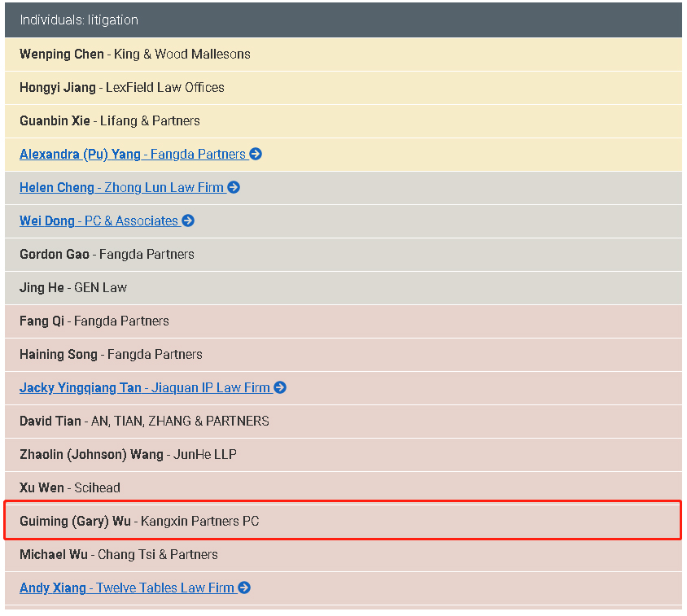The width and height of the screenshot is (687, 616).
Task: Select Haining Song - Fangda Partners row
Action: tap(343, 355)
